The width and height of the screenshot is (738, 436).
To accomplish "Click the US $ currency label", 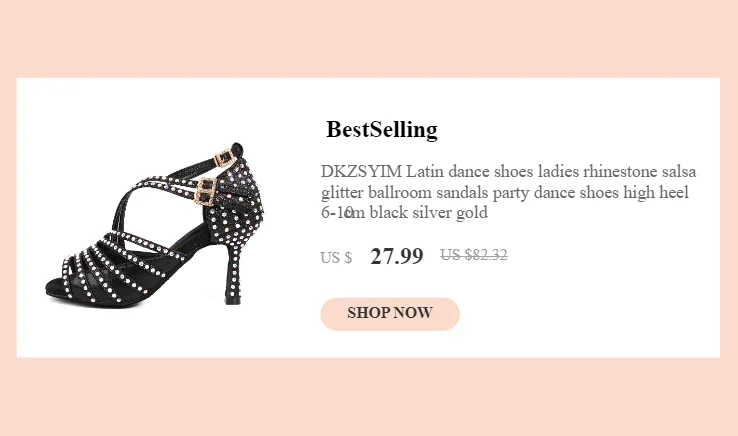I will (x=336, y=258).
